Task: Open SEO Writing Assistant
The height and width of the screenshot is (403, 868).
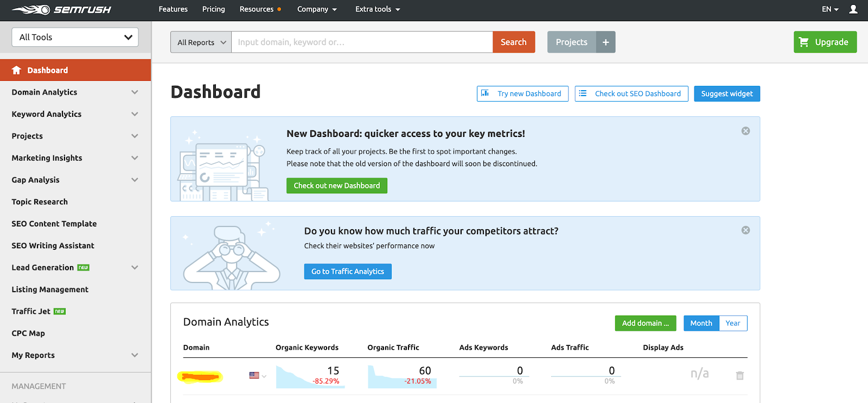Action: (53, 245)
